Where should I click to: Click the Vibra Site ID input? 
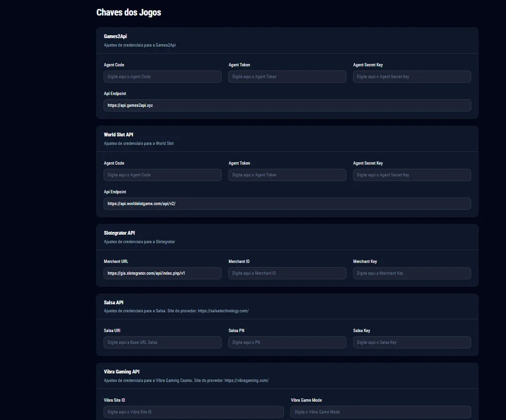193,412
